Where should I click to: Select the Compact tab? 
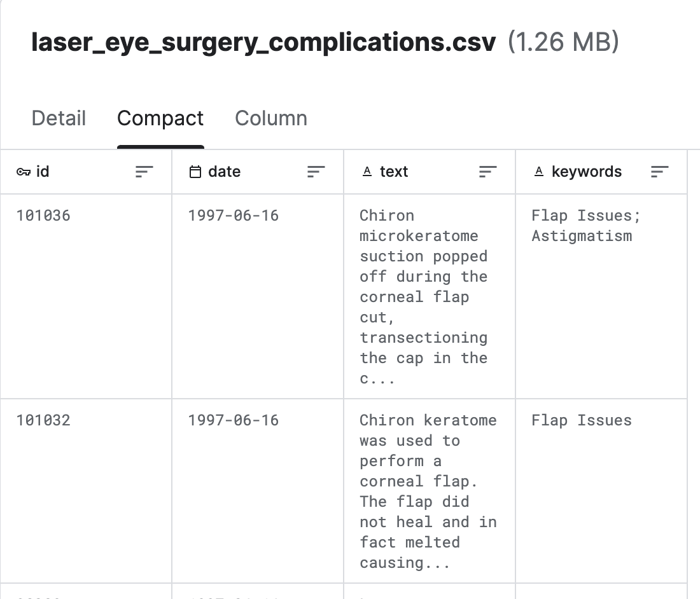click(x=160, y=118)
